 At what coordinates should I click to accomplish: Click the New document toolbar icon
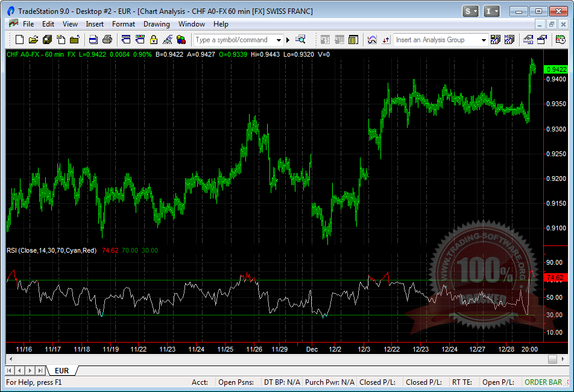19,40
